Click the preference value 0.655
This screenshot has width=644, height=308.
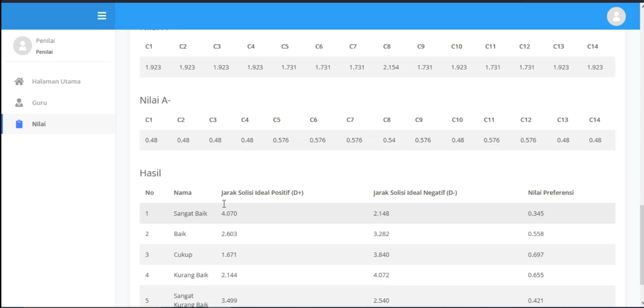point(536,275)
